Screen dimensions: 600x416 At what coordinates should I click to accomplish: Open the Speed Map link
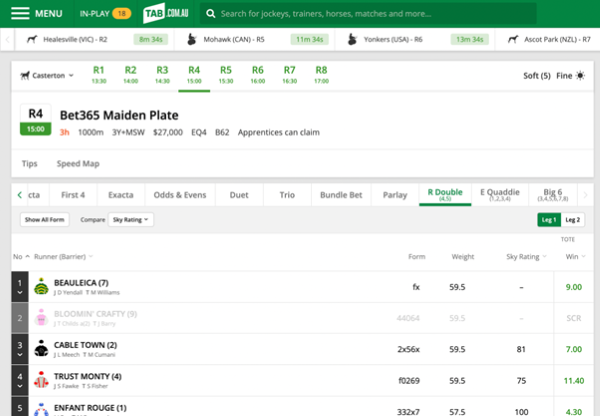tap(76, 162)
